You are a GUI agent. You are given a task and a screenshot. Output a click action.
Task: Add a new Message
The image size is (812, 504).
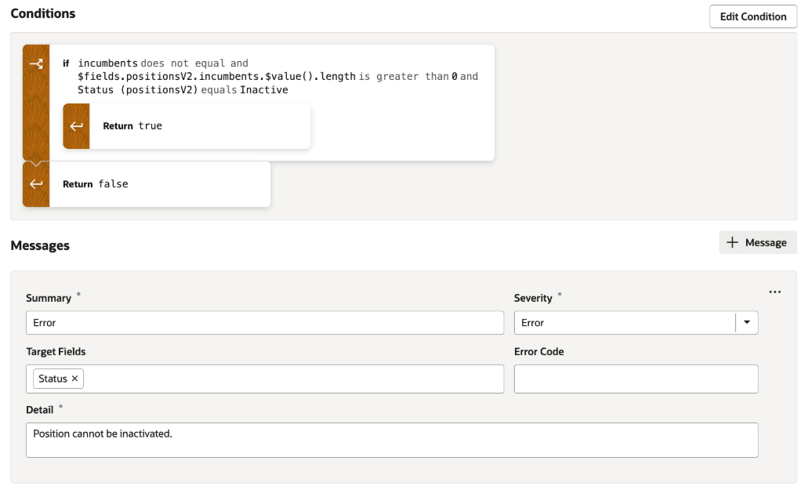[758, 243]
